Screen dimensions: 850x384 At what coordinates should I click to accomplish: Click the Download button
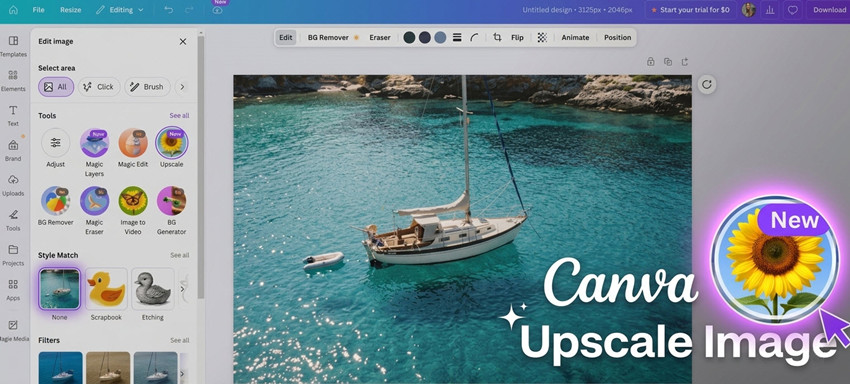(829, 10)
